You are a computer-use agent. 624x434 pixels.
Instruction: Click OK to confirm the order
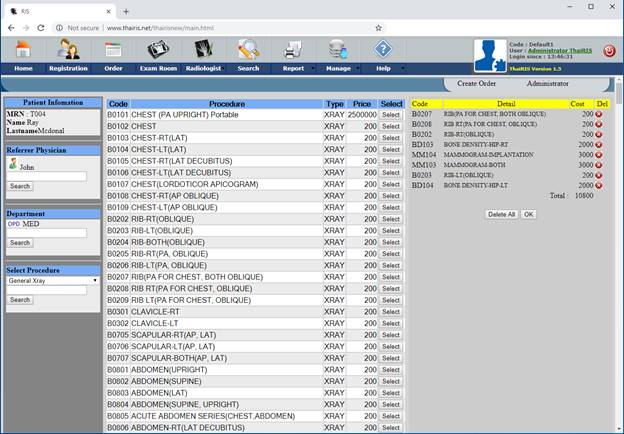[528, 214]
